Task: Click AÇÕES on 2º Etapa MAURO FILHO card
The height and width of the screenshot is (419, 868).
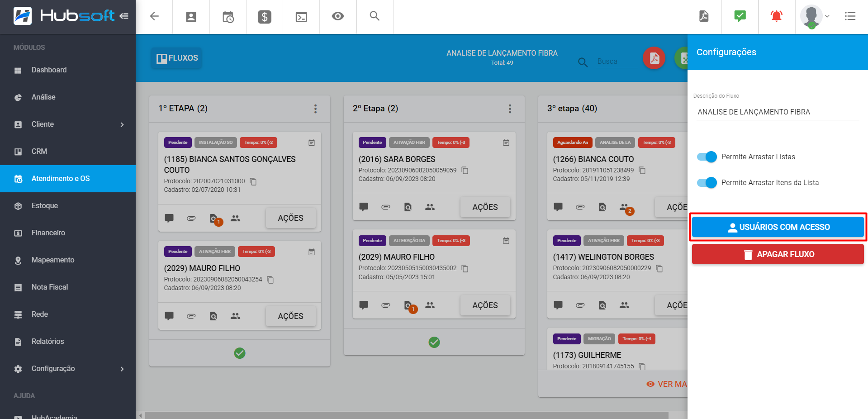Action: pyautogui.click(x=485, y=305)
